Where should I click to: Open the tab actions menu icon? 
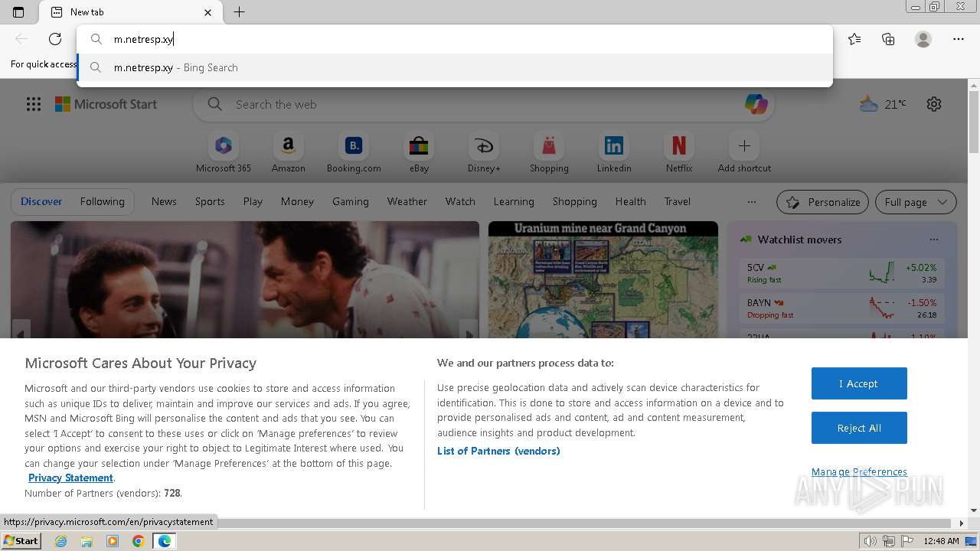coord(18,12)
